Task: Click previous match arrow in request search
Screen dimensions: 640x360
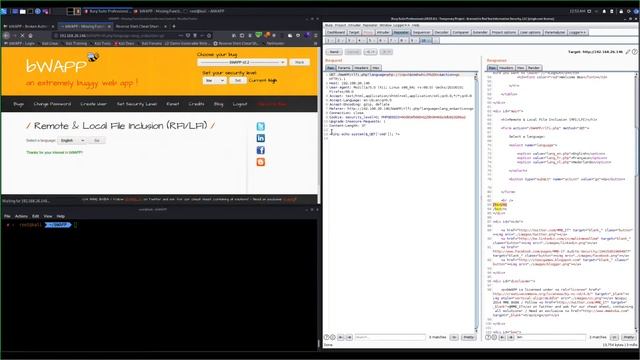Action: [x=341, y=337]
